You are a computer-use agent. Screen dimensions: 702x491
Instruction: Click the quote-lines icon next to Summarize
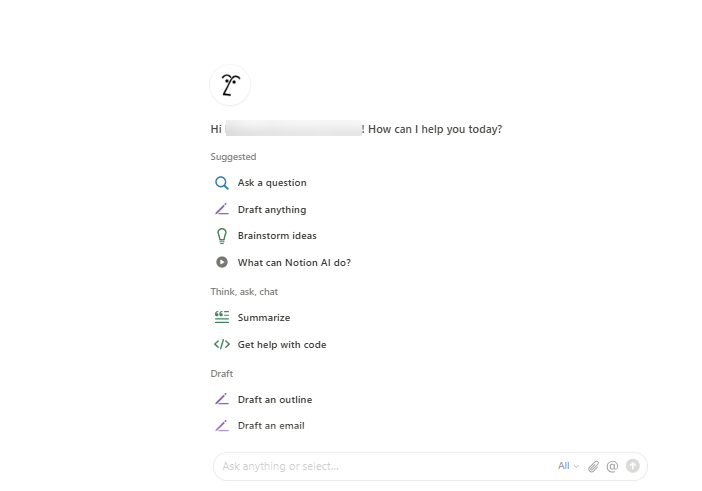click(222, 318)
